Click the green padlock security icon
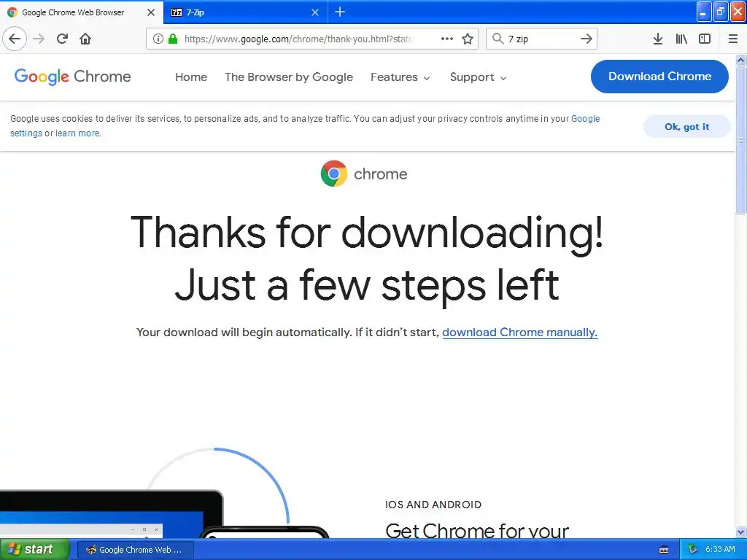The height and width of the screenshot is (560, 747). click(x=173, y=39)
